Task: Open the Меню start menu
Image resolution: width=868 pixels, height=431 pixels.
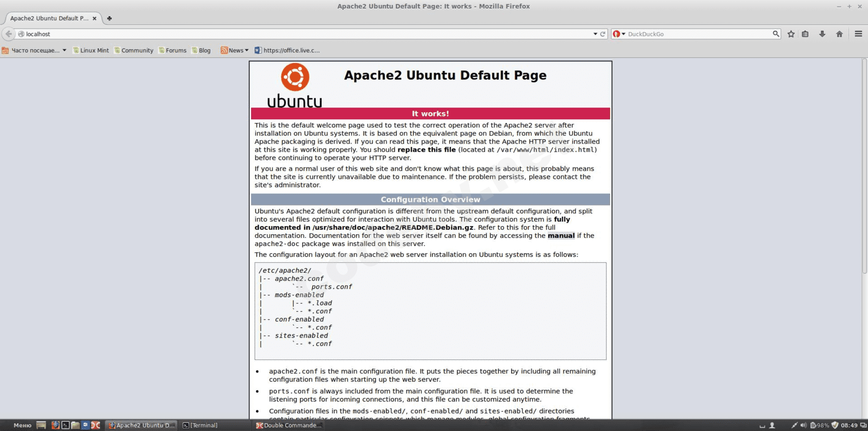Action: [x=22, y=426]
